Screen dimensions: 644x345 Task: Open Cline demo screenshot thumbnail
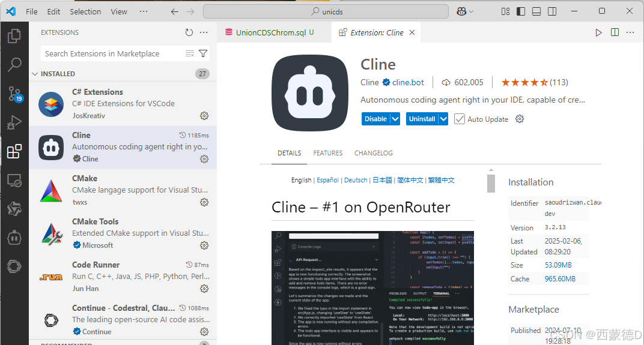click(372, 288)
